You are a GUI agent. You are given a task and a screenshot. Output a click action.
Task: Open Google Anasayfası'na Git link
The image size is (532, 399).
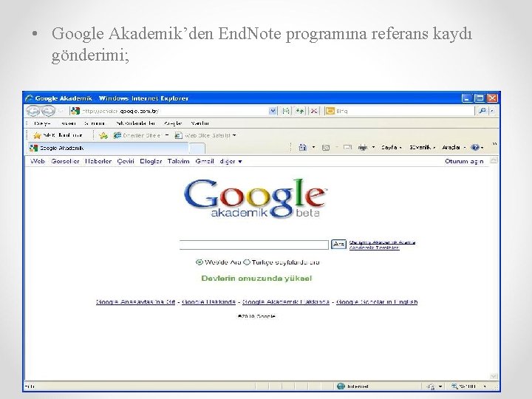click(x=135, y=302)
